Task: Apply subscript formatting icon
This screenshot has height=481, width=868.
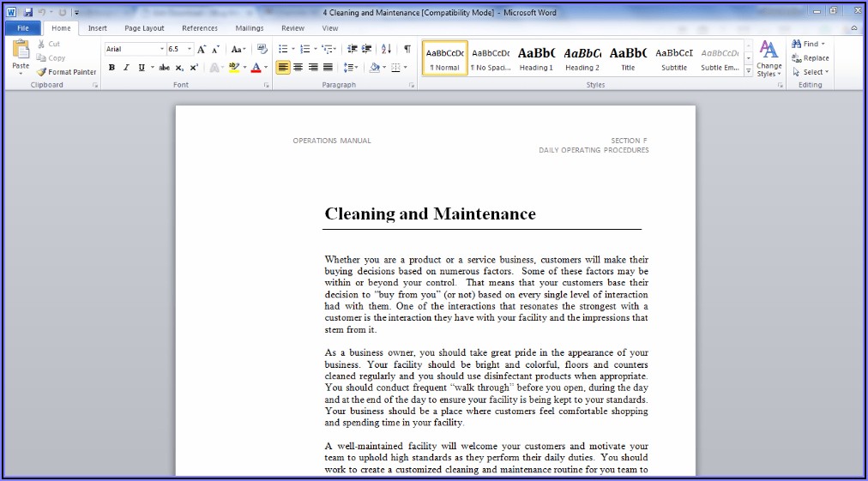Action: pyautogui.click(x=179, y=68)
